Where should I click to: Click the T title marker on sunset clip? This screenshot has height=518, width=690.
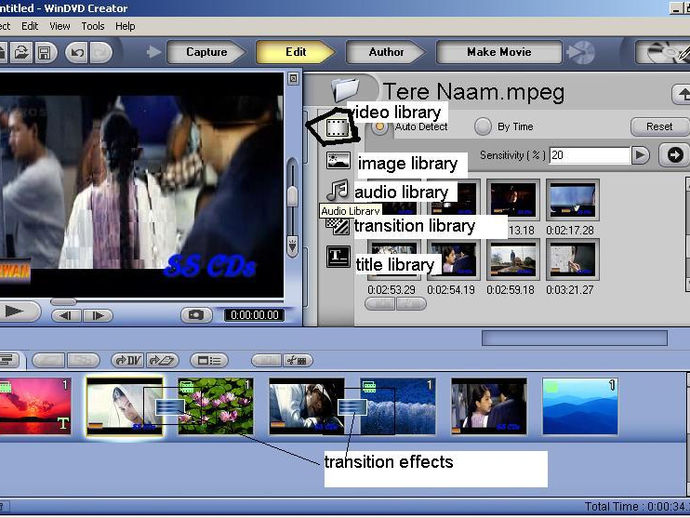pyautogui.click(x=63, y=423)
